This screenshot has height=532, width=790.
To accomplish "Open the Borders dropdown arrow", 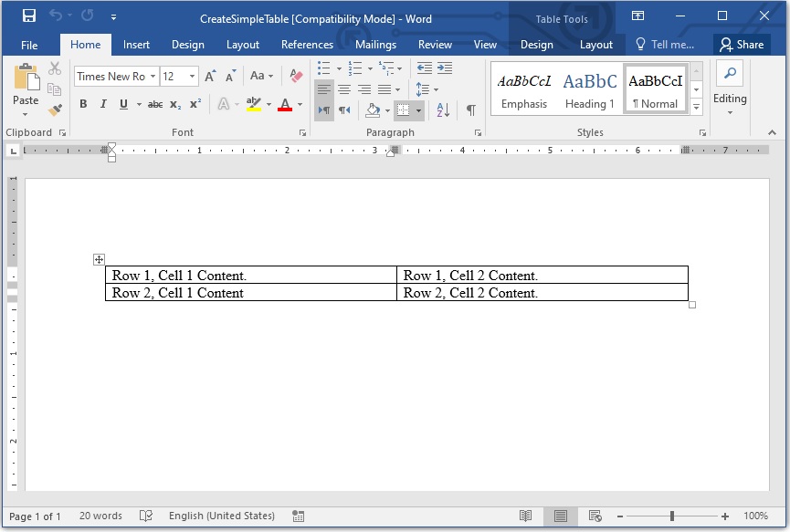I will coord(419,110).
